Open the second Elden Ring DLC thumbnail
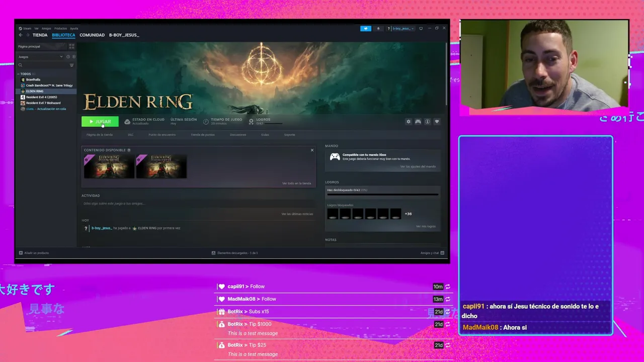644x362 pixels. [x=161, y=166]
